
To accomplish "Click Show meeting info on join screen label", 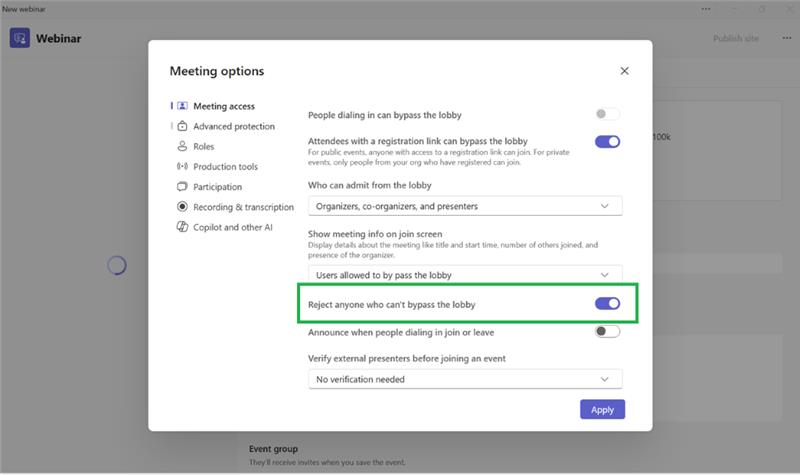I will [x=375, y=234].
